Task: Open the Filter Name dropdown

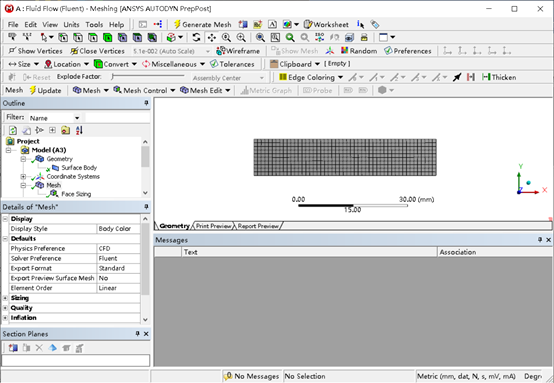Action: pos(77,118)
